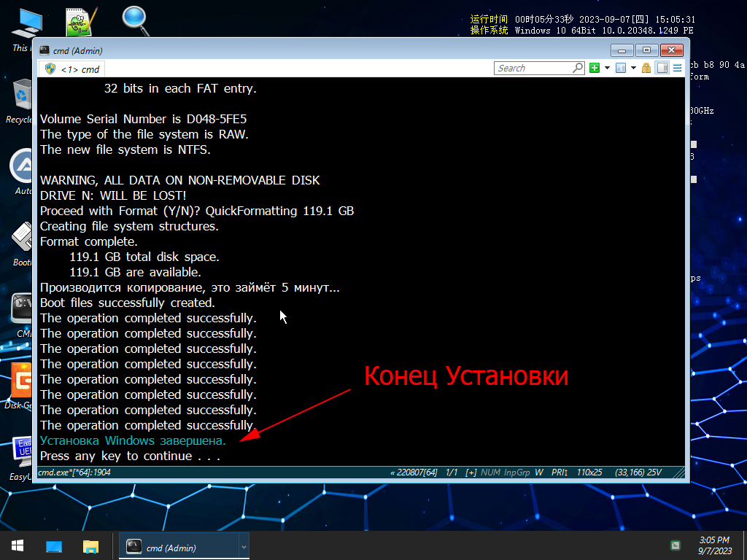The image size is (747, 560).
Task: Close the cmd (Admin) window
Action: coord(672,50)
